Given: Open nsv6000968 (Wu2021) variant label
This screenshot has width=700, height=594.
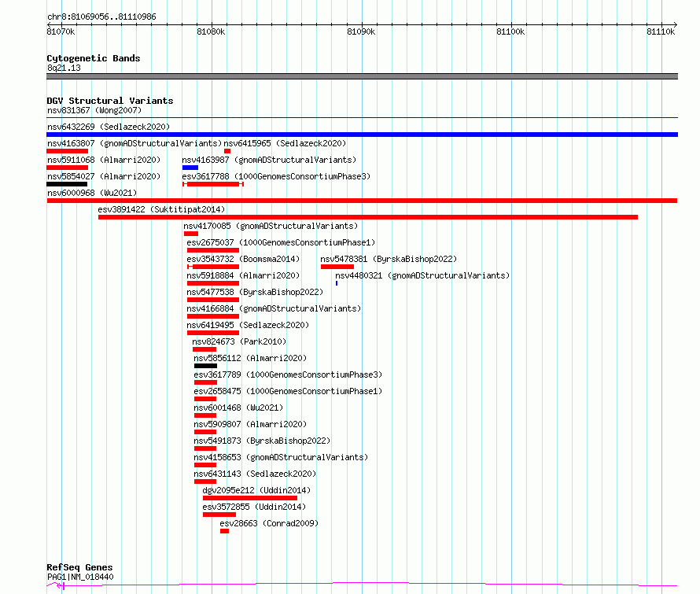Looking at the screenshot, I should [x=92, y=193].
